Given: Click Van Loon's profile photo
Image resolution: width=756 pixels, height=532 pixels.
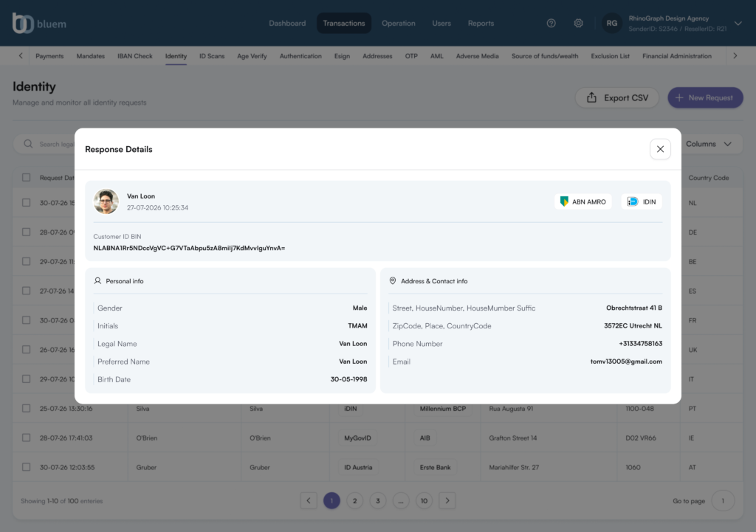Looking at the screenshot, I should 106,201.
